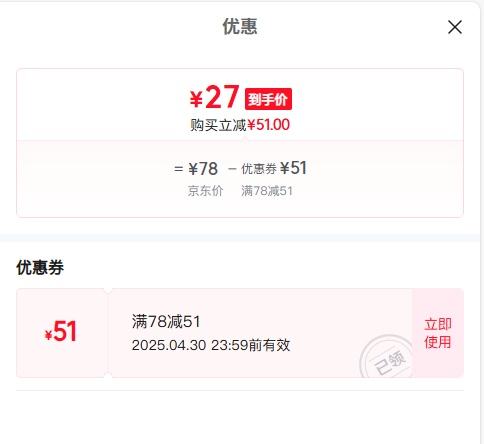The width and height of the screenshot is (484, 444).
Task: Close the 优惠 popup with the X icon
Action: click(x=455, y=27)
